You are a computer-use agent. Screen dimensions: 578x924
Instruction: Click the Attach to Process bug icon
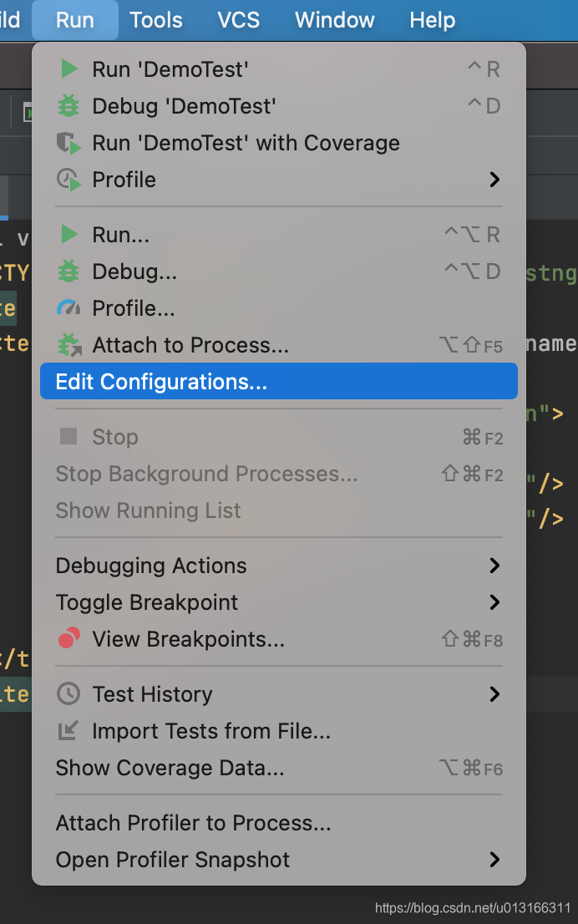click(68, 345)
